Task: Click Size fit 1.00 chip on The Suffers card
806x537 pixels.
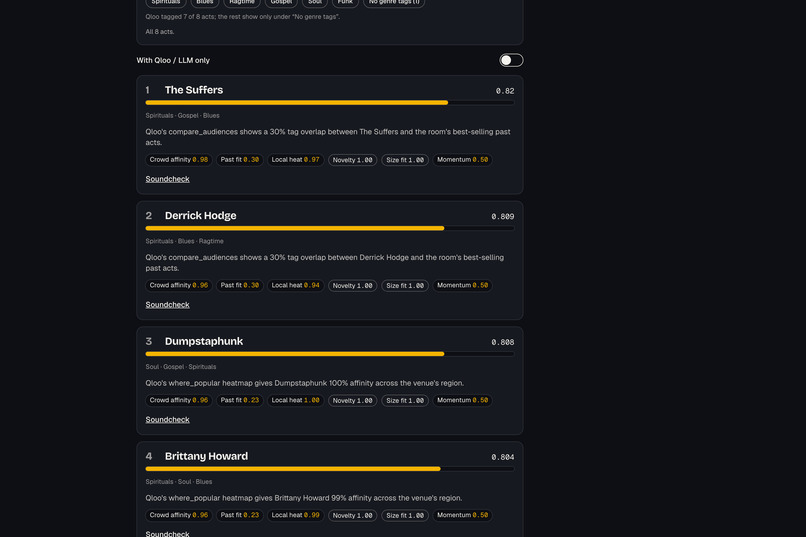Action: coord(405,160)
